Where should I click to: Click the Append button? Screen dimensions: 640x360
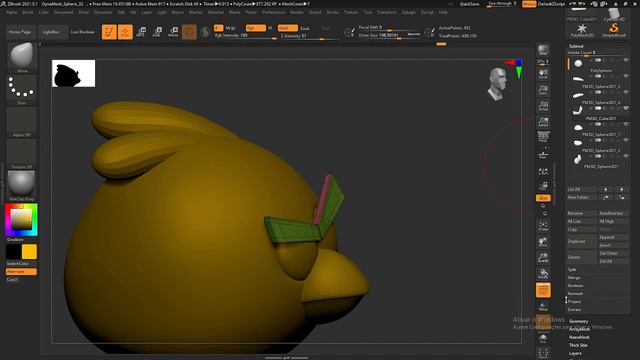pyautogui.click(x=613, y=237)
